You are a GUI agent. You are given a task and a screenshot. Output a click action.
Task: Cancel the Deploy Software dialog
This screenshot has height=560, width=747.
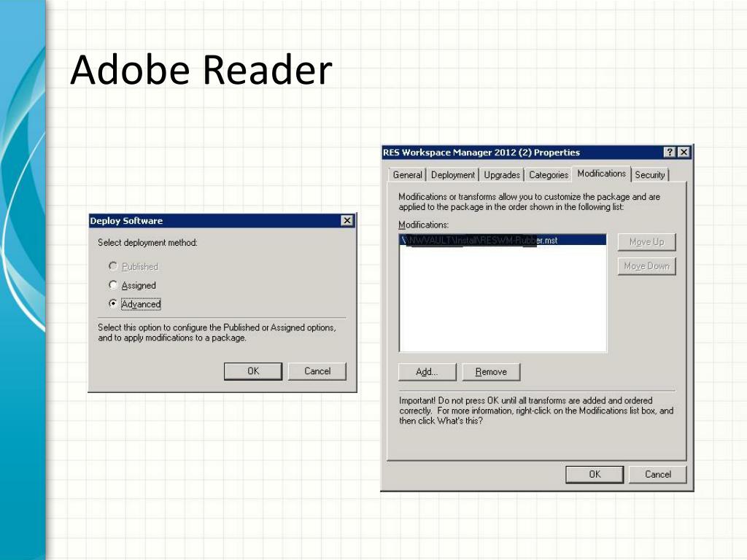coord(317,371)
